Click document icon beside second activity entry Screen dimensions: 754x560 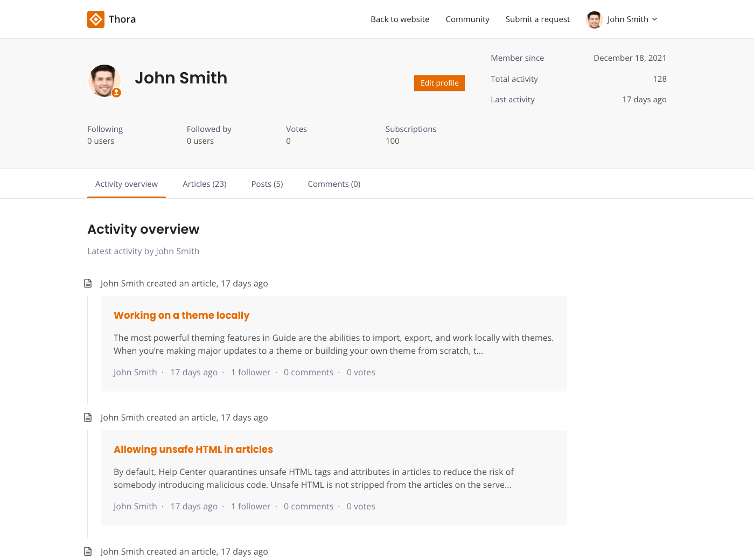click(88, 417)
